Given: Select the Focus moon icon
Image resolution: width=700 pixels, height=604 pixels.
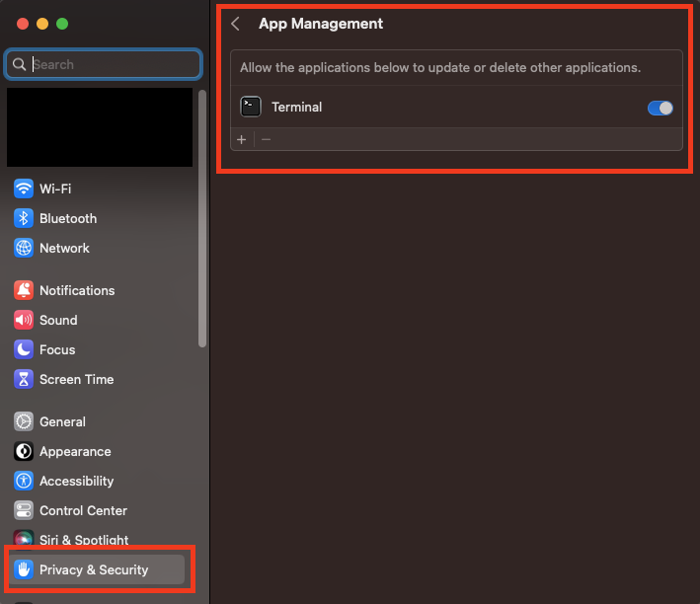Looking at the screenshot, I should (x=24, y=349).
